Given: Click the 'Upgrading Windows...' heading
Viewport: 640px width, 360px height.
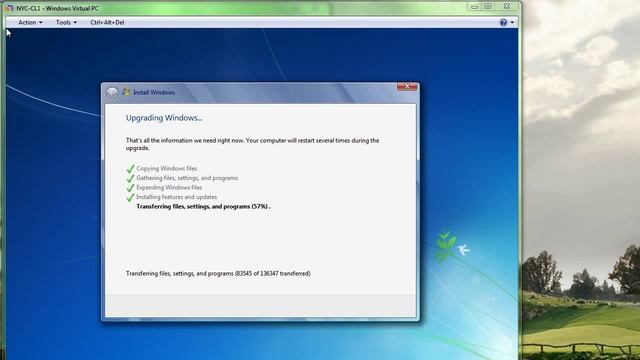Looking at the screenshot, I should click(164, 118).
